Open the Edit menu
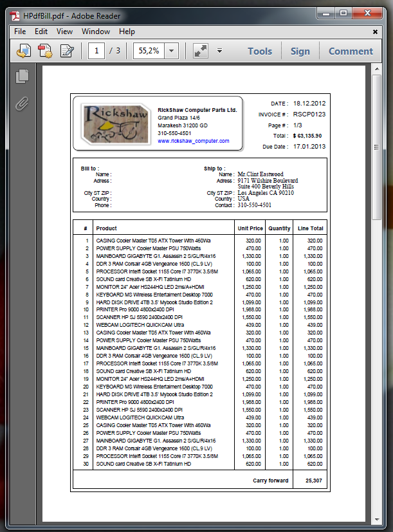The height and width of the screenshot is (532, 393). coord(41,32)
